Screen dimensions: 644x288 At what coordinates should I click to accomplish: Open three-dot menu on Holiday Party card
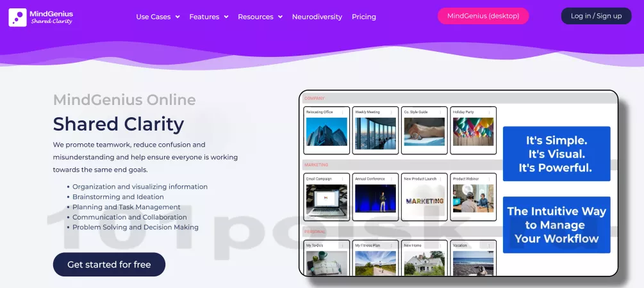tap(490, 113)
